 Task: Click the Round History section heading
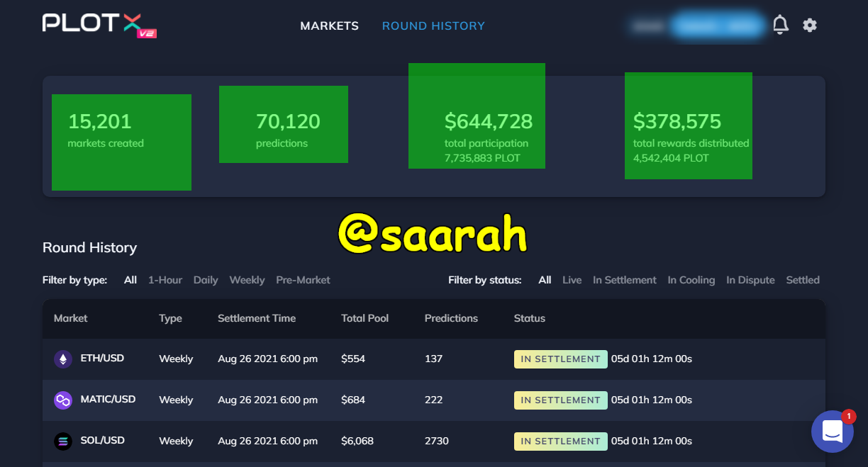(89, 248)
